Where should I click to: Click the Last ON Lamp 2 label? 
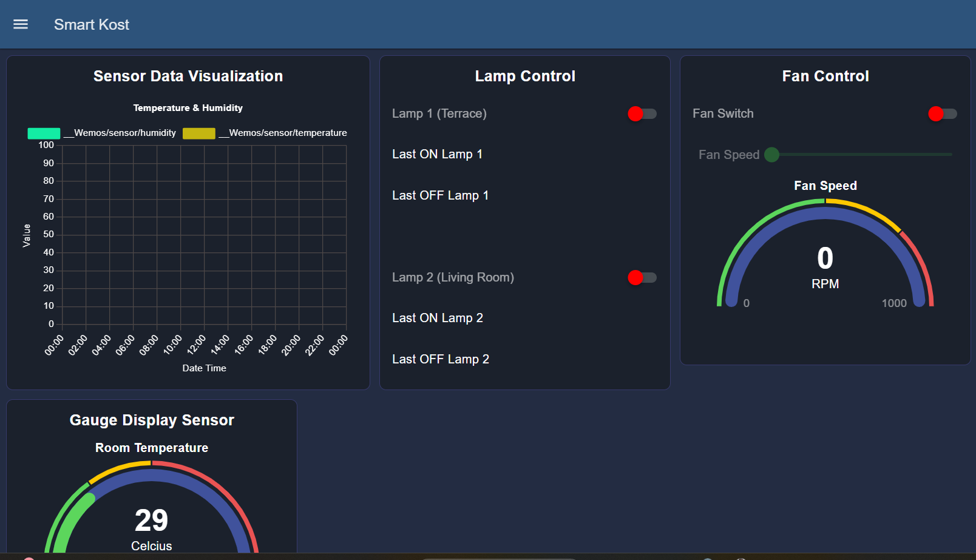[x=437, y=317]
